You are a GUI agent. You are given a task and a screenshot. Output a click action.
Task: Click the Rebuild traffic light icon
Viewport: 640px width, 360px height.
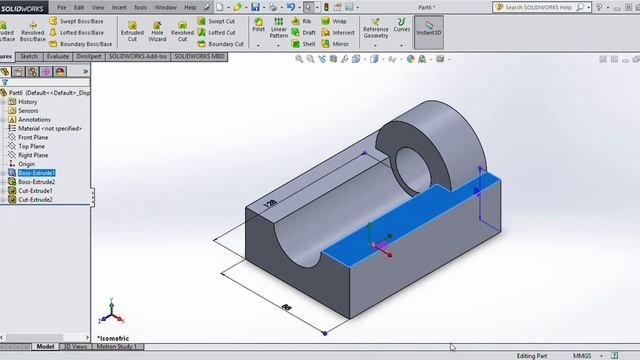[326, 7]
